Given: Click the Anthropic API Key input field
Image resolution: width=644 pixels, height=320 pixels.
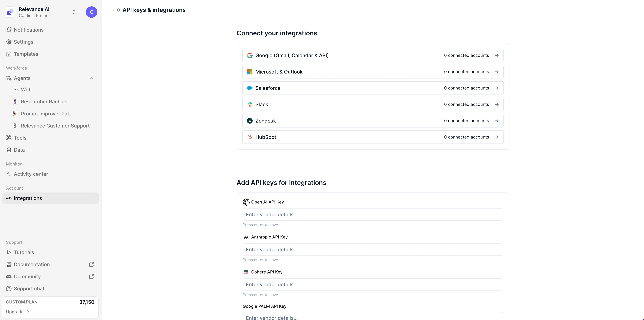Looking at the screenshot, I should click(372, 250).
